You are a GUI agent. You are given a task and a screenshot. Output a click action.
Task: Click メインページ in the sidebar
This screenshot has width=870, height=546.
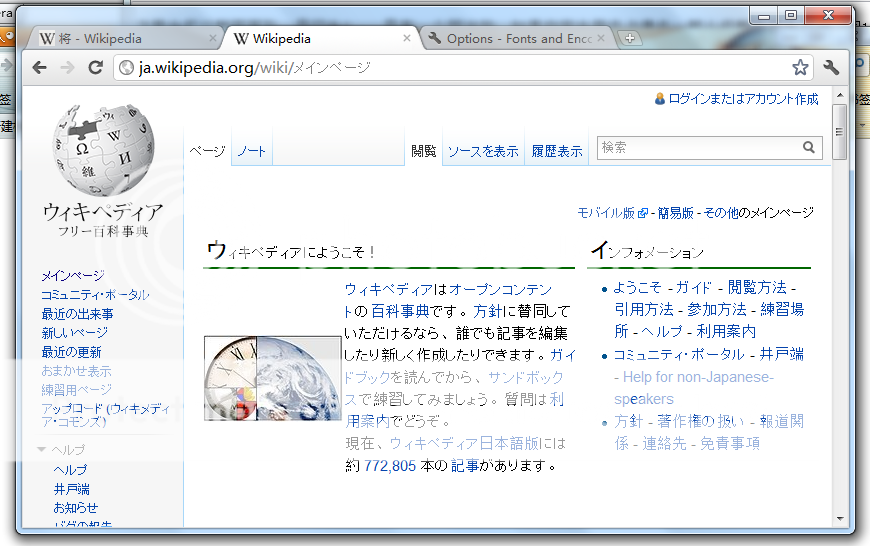click(73, 276)
